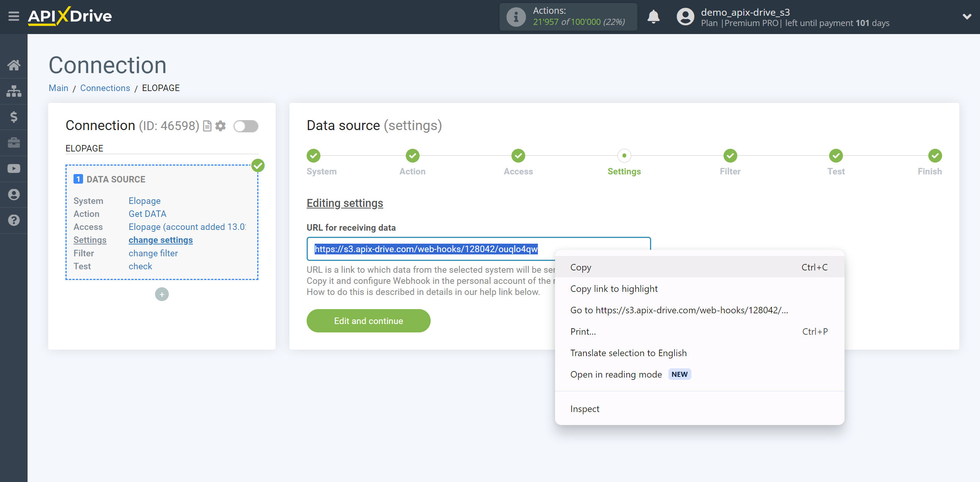Click the add new data source plus button
Image resolution: width=980 pixels, height=482 pixels.
tap(162, 294)
